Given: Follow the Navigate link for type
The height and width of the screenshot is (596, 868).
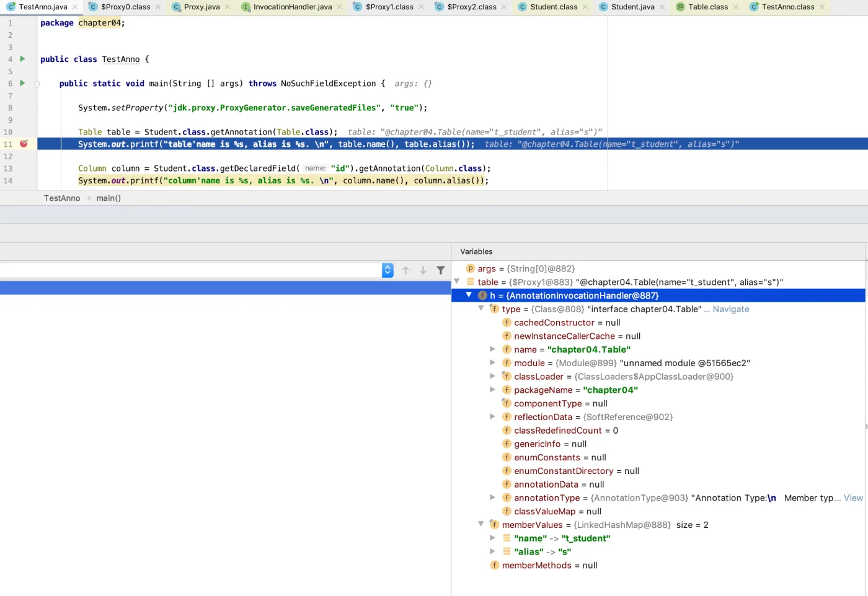Looking at the screenshot, I should point(730,309).
